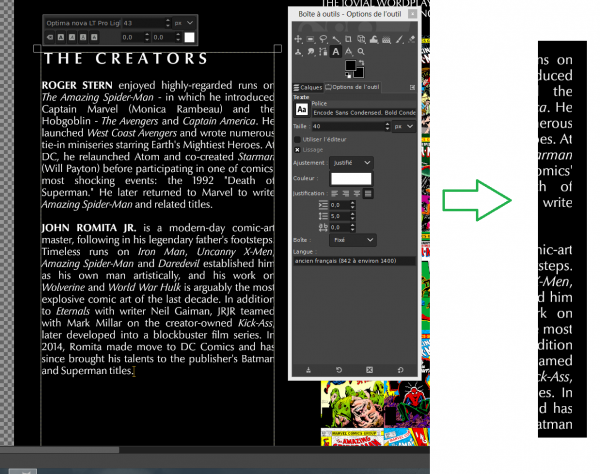Image resolution: width=600 pixels, height=474 pixels.
Task: Click the 'ROGER STERN' bold text
Action: pos(77,85)
